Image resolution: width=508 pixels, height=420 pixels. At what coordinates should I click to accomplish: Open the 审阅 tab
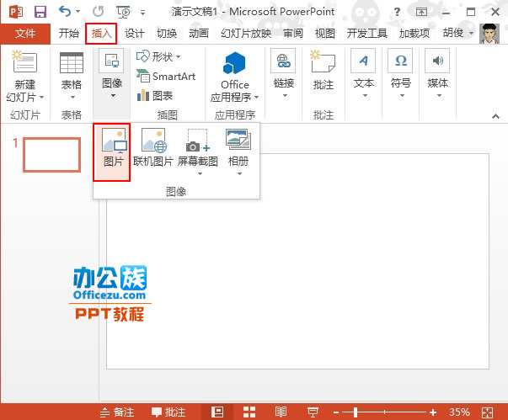coord(293,33)
